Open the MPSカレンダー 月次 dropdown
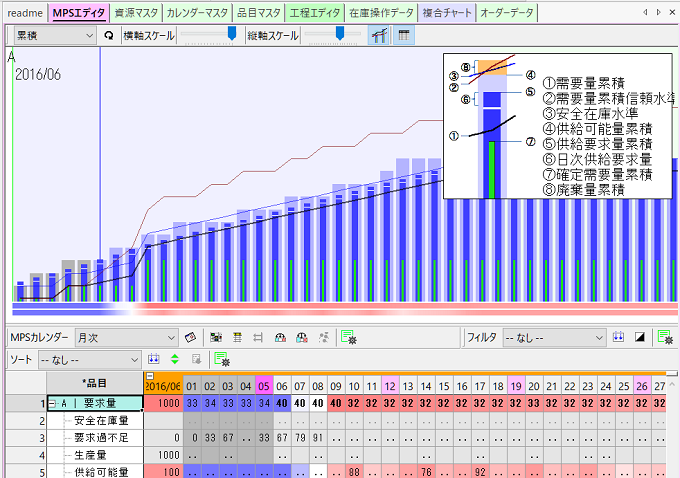Viewport: 680px width, 478px height. [126, 337]
